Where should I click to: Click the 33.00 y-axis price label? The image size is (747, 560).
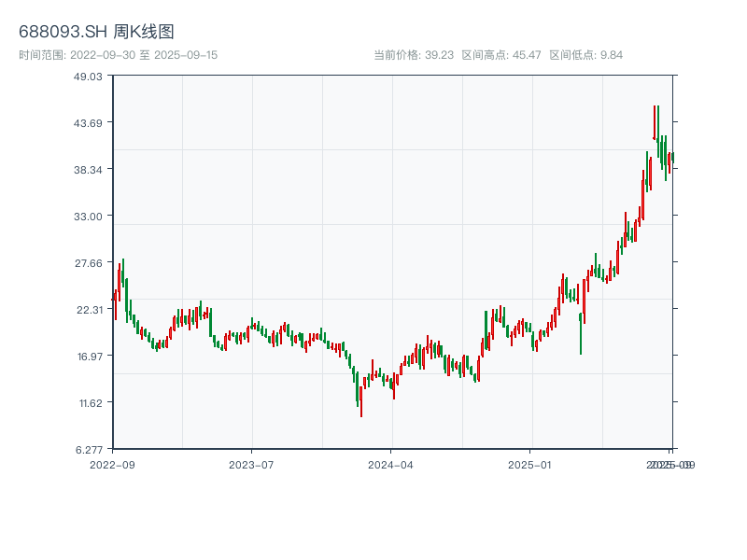pyautogui.click(x=90, y=216)
